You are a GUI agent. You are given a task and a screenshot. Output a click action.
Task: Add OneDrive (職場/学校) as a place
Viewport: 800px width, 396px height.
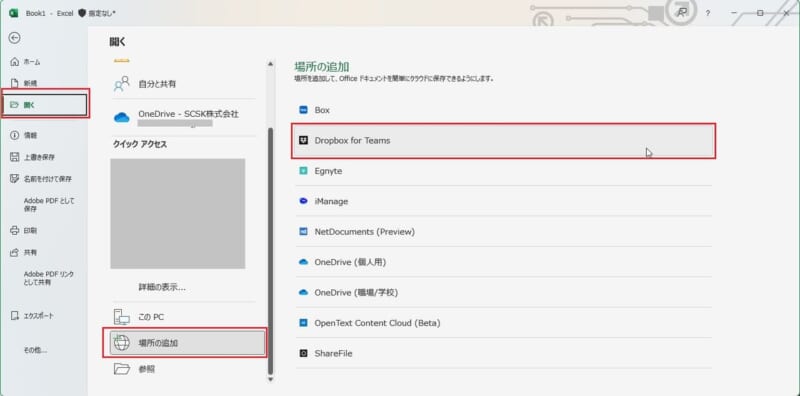504,292
